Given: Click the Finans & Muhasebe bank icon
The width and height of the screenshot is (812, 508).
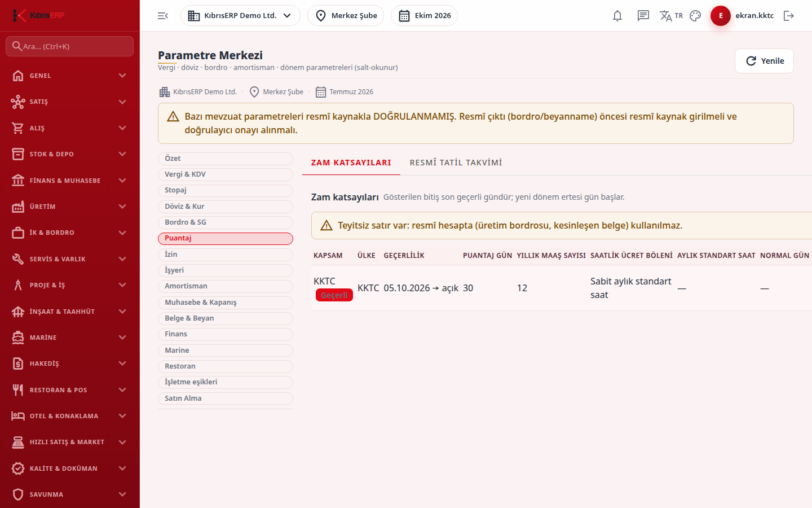Looking at the screenshot, I should (x=18, y=181).
